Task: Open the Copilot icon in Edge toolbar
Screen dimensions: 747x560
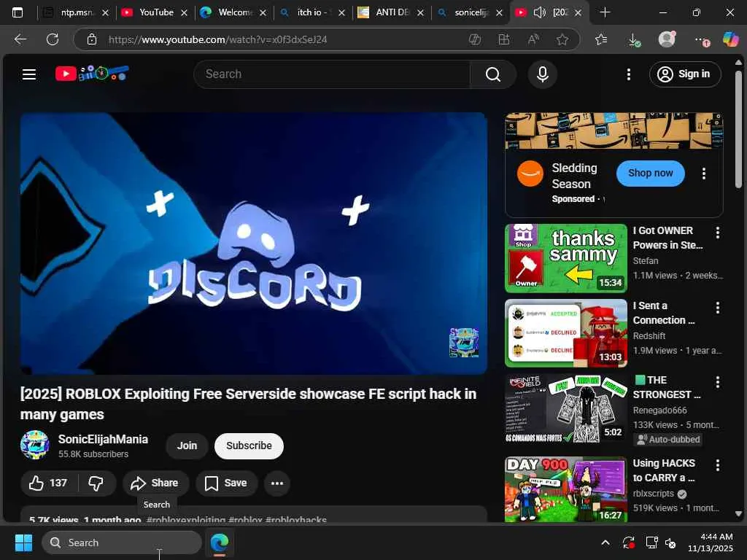Action: pyautogui.click(x=730, y=39)
